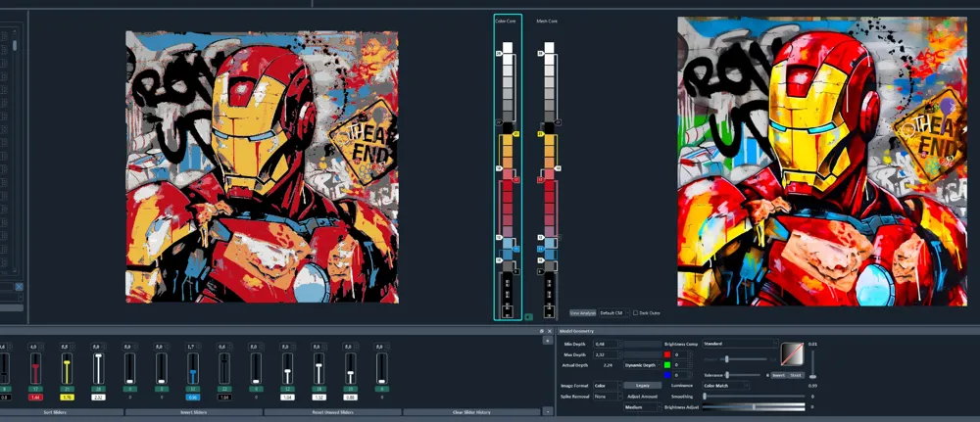Click the red channel value field

click(x=680, y=354)
